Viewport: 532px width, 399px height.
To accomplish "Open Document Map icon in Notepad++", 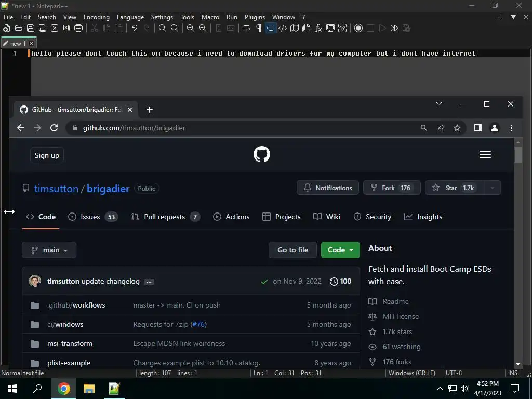I will [295, 28].
